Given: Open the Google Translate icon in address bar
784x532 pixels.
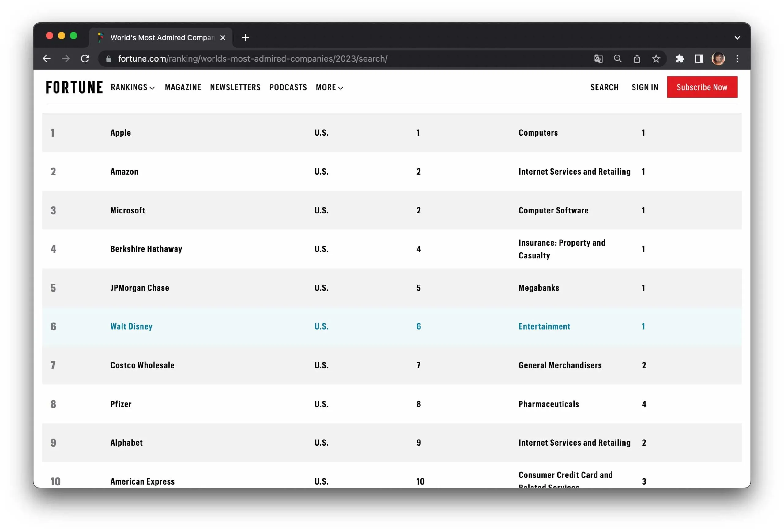Looking at the screenshot, I should click(598, 59).
